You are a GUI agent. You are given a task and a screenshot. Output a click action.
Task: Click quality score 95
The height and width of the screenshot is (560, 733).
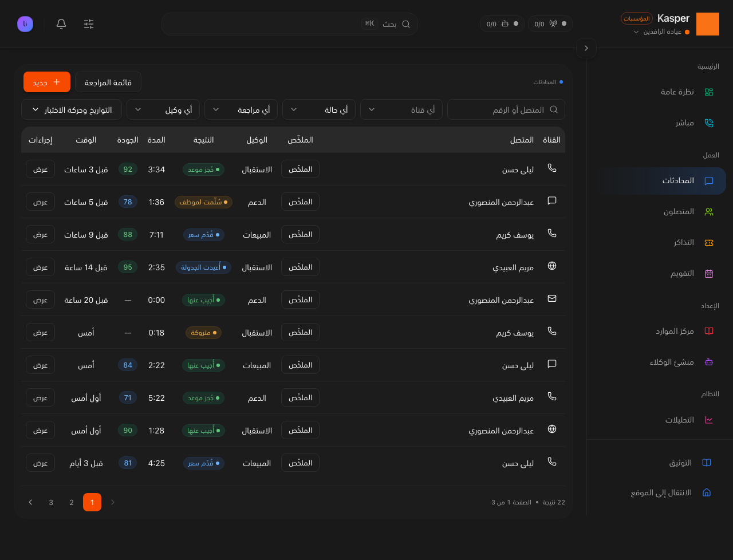[x=128, y=267]
